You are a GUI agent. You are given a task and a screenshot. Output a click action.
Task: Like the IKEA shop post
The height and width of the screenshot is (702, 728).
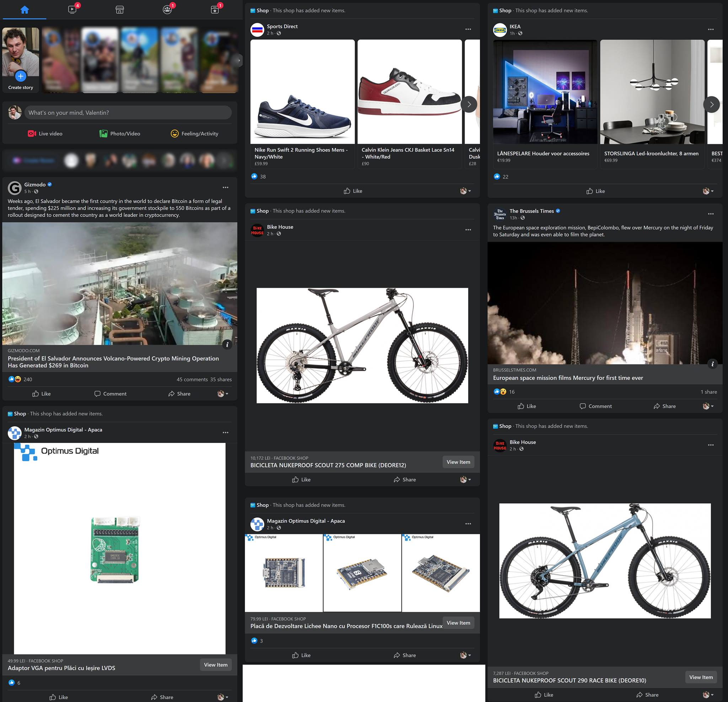595,191
